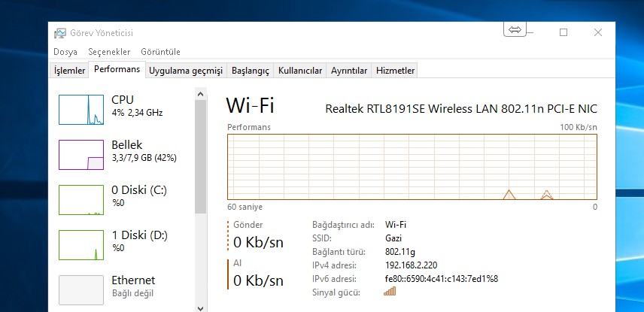Screen dimensions: 644x312
Task: Click the Wi-Fi heading
Action: pos(250,105)
